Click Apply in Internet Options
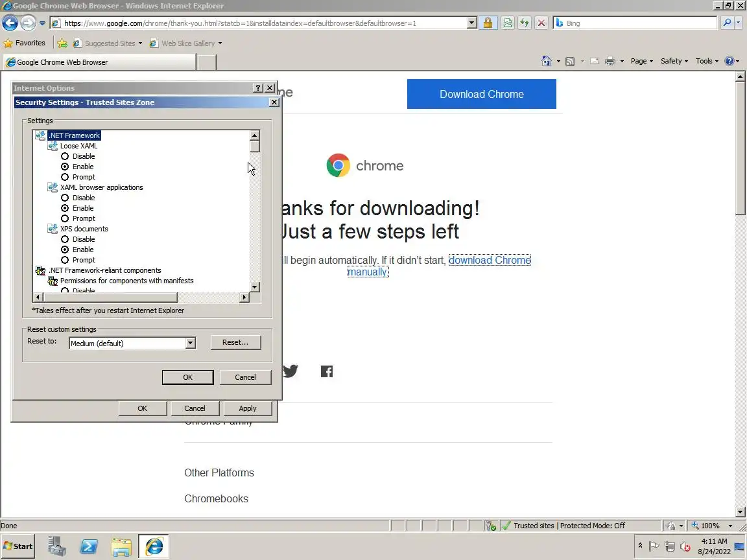Image resolution: width=747 pixels, height=560 pixels. tap(247, 408)
